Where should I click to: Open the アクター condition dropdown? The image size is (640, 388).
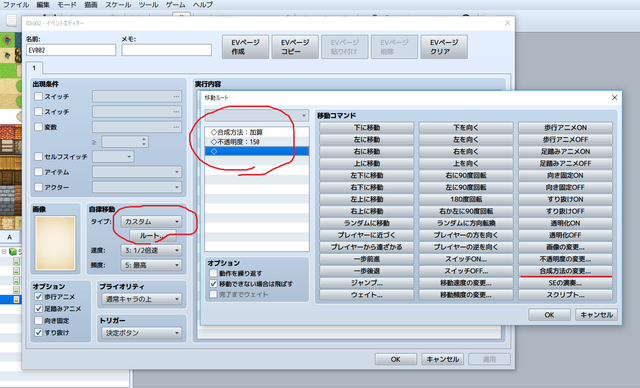[x=137, y=187]
